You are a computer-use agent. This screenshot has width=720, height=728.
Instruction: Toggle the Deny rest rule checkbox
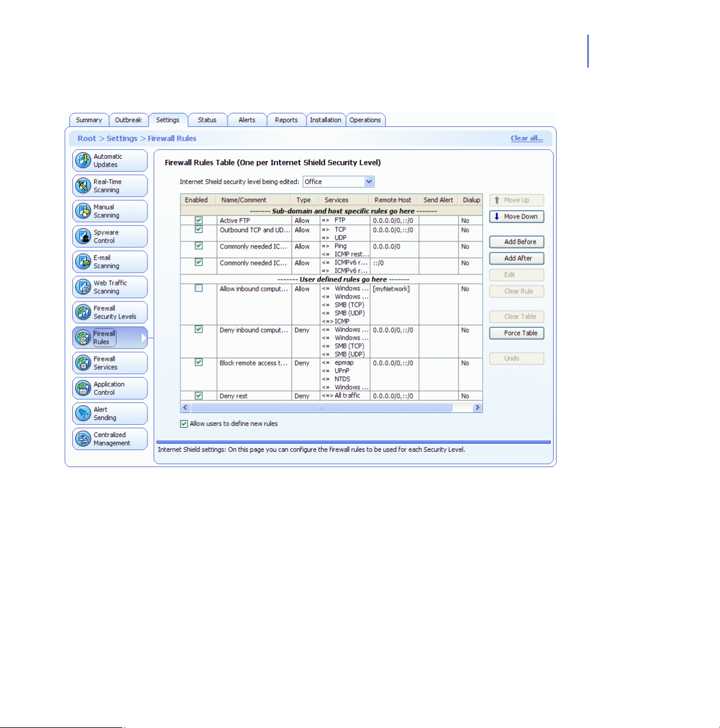pos(199,395)
